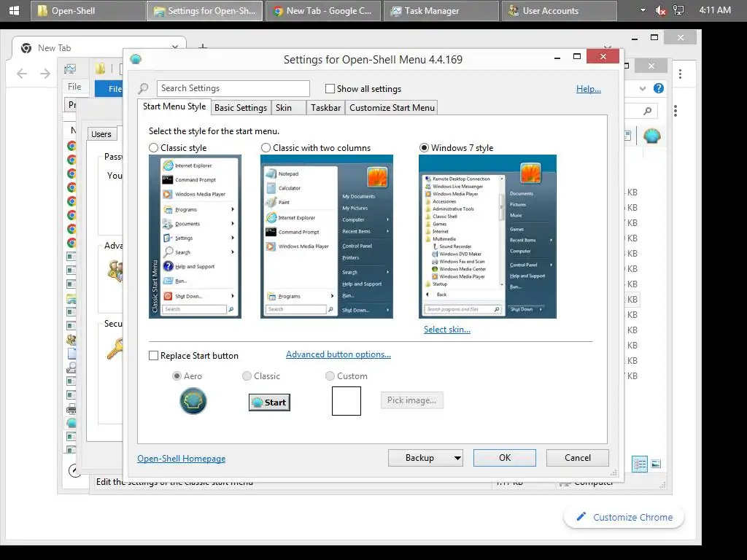Switch to the Basic Settings tab
This screenshot has width=747, height=560.
coord(241,108)
